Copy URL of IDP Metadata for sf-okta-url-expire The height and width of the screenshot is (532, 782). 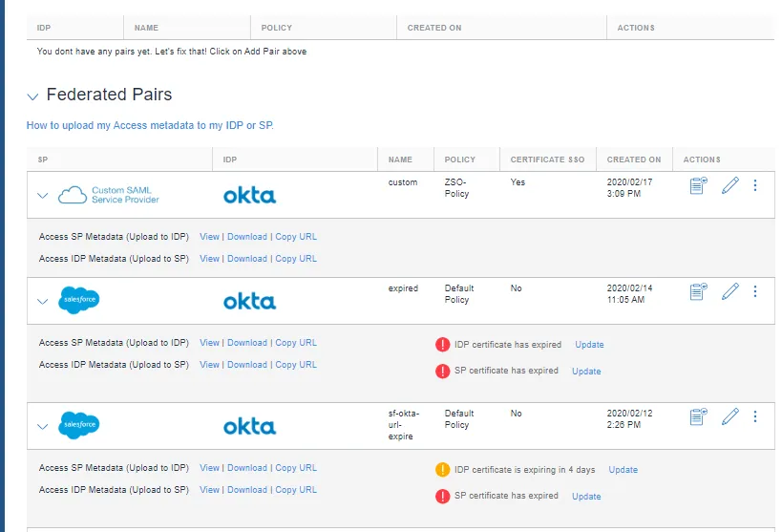coord(296,490)
